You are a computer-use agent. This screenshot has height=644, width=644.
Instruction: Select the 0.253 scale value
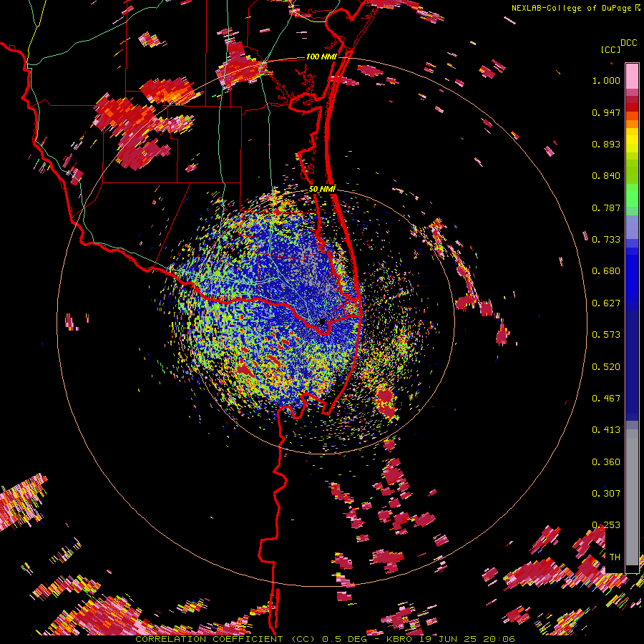(606, 525)
